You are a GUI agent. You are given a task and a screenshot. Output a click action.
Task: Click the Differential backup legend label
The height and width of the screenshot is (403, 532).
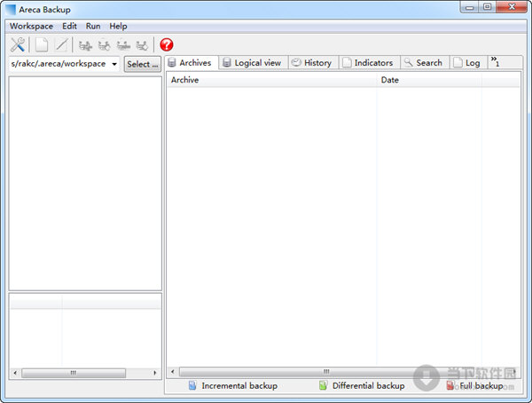coord(369,385)
